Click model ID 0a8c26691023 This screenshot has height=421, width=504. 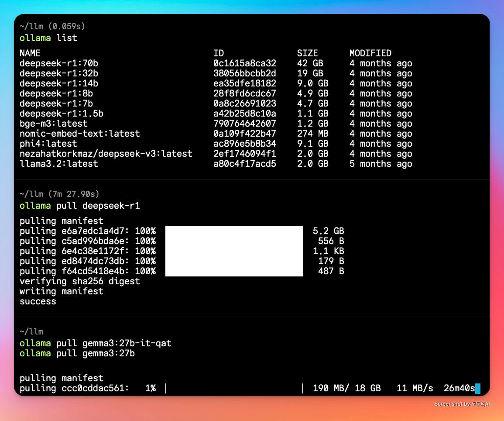pos(245,103)
